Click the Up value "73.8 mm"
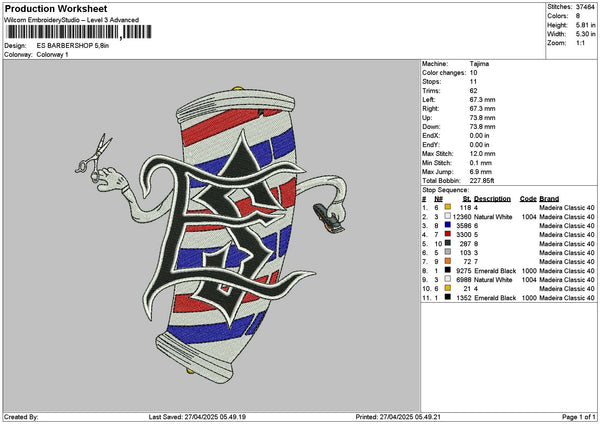Viewport: 600px width, 424px height. pos(482,118)
